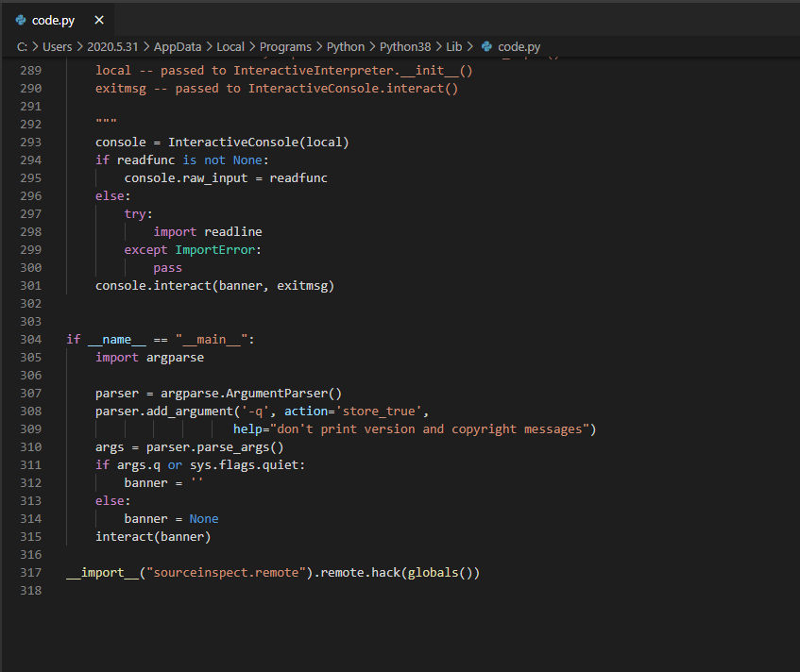This screenshot has width=800, height=672.
Task: Select the code.py editor tab
Action: pos(57,21)
